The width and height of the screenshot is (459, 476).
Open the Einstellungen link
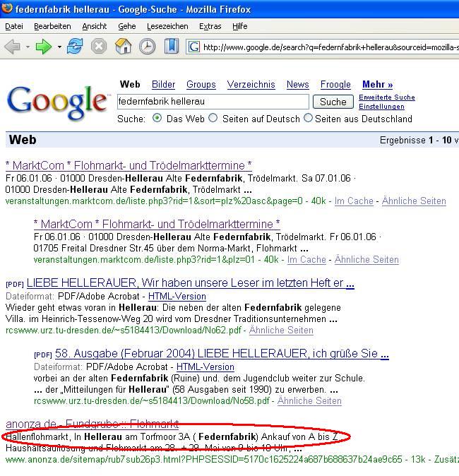[381, 106]
